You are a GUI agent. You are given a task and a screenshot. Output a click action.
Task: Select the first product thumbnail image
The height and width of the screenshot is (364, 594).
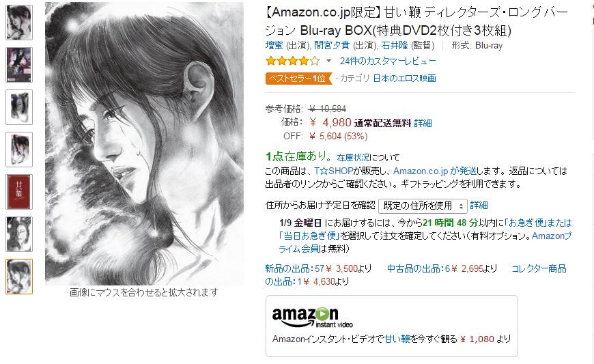click(x=19, y=23)
